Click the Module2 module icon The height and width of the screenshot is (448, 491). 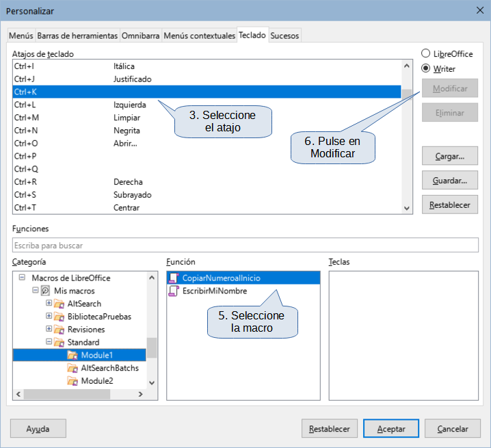pos(72,381)
